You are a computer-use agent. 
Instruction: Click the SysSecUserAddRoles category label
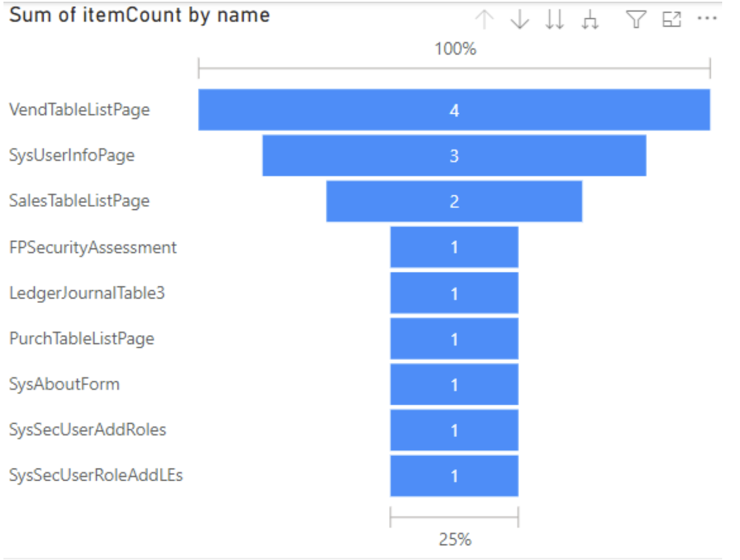coord(87,429)
